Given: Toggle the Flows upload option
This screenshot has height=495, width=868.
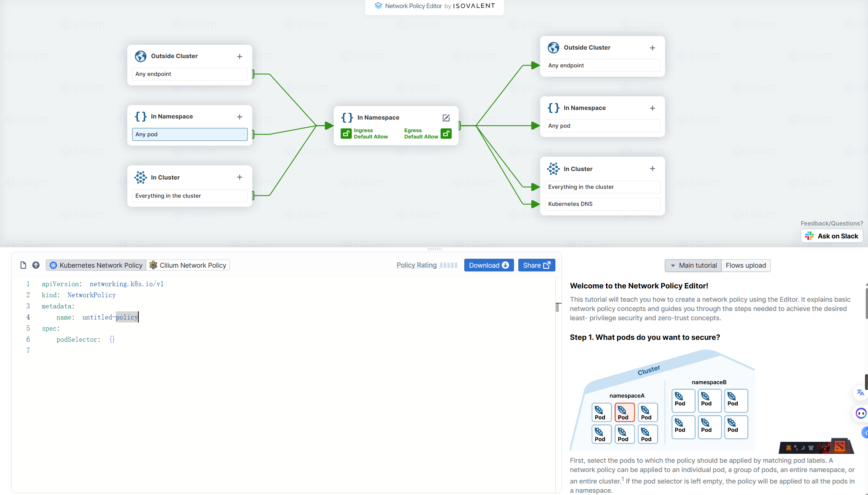Looking at the screenshot, I should tap(746, 265).
